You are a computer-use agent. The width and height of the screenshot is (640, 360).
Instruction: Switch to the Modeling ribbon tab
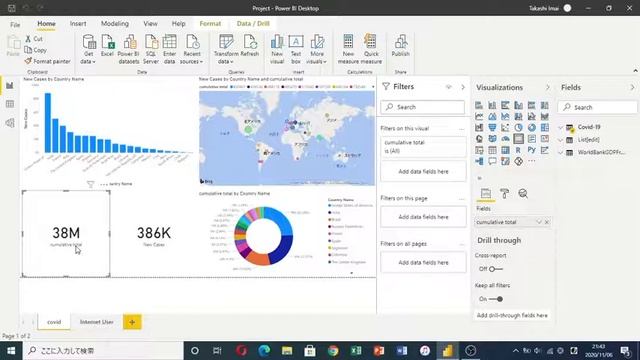pyautogui.click(x=115, y=24)
